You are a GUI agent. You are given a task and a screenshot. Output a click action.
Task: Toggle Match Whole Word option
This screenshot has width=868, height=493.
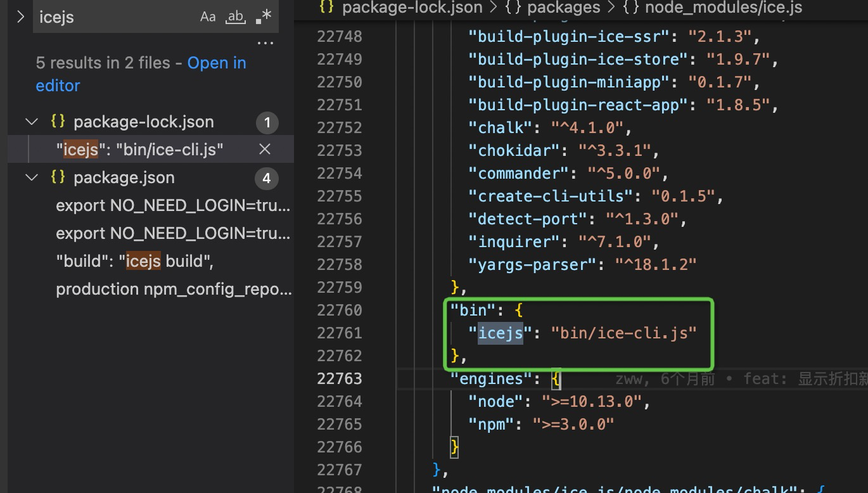point(236,17)
